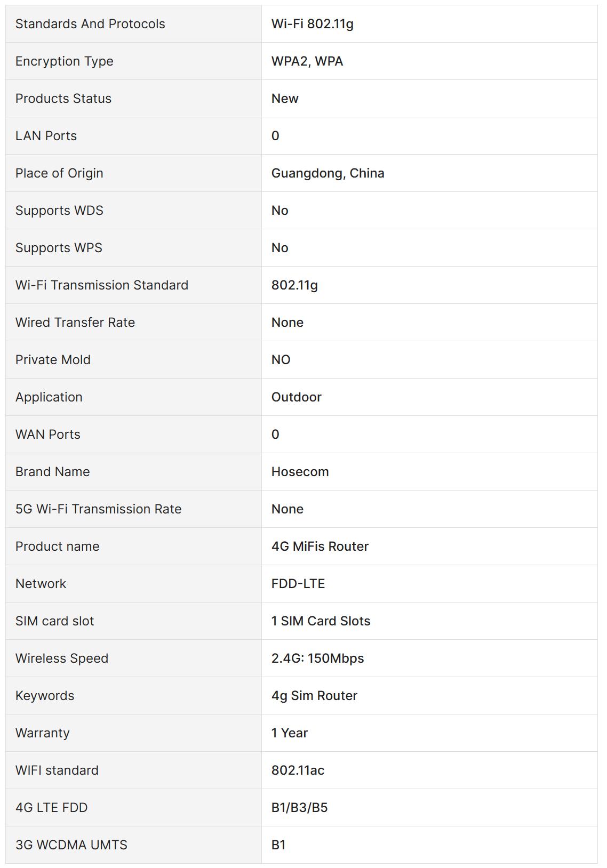Click the "Products Status" row label

tap(63, 99)
